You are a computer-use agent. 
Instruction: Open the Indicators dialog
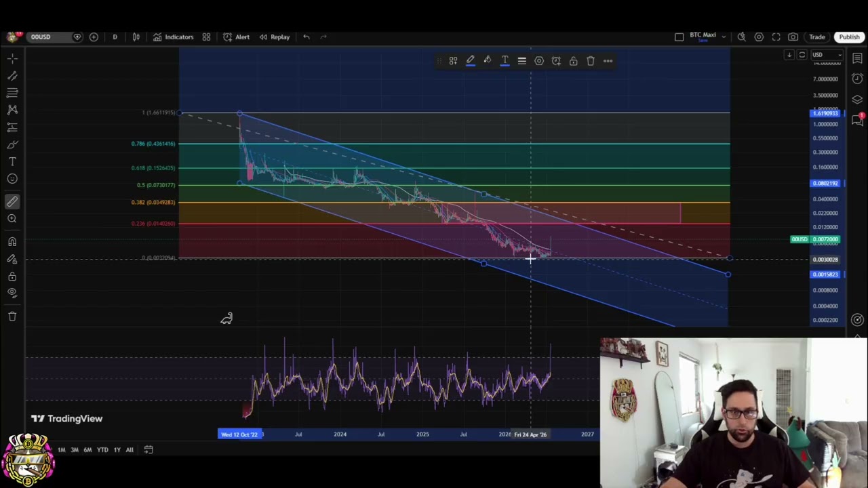point(173,37)
